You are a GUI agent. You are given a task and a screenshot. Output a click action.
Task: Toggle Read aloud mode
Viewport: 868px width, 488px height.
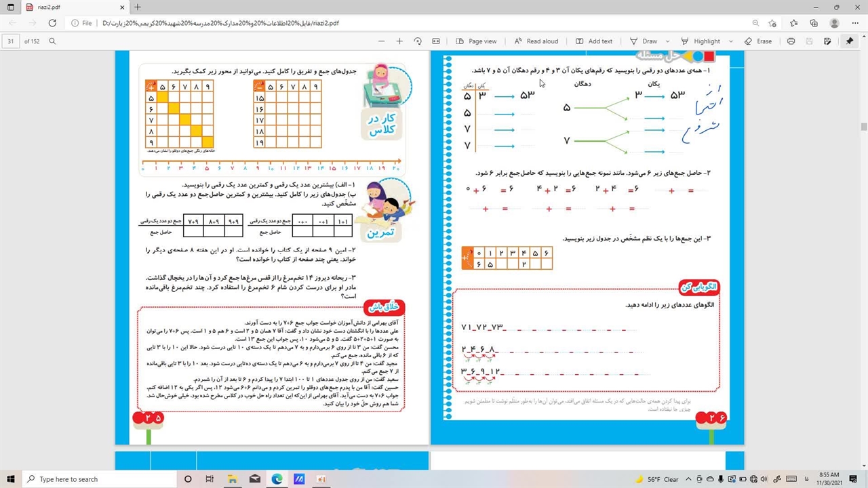[x=536, y=41]
